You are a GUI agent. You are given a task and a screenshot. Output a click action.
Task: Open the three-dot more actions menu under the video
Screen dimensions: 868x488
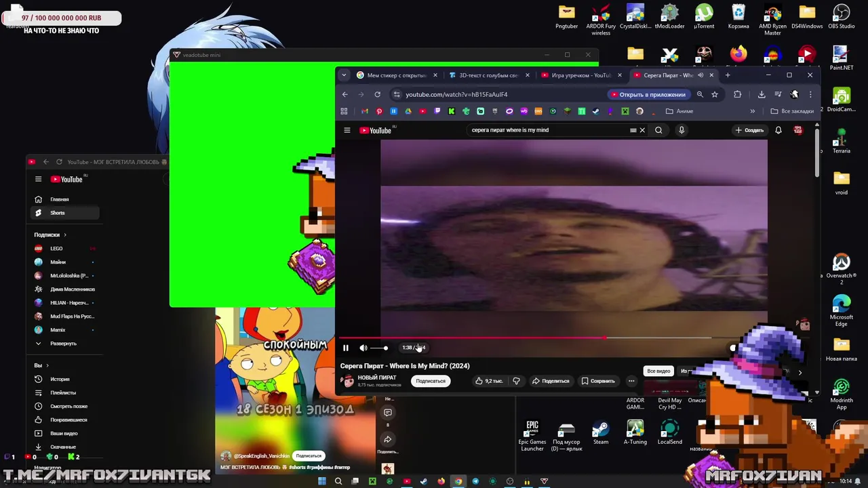(x=631, y=381)
